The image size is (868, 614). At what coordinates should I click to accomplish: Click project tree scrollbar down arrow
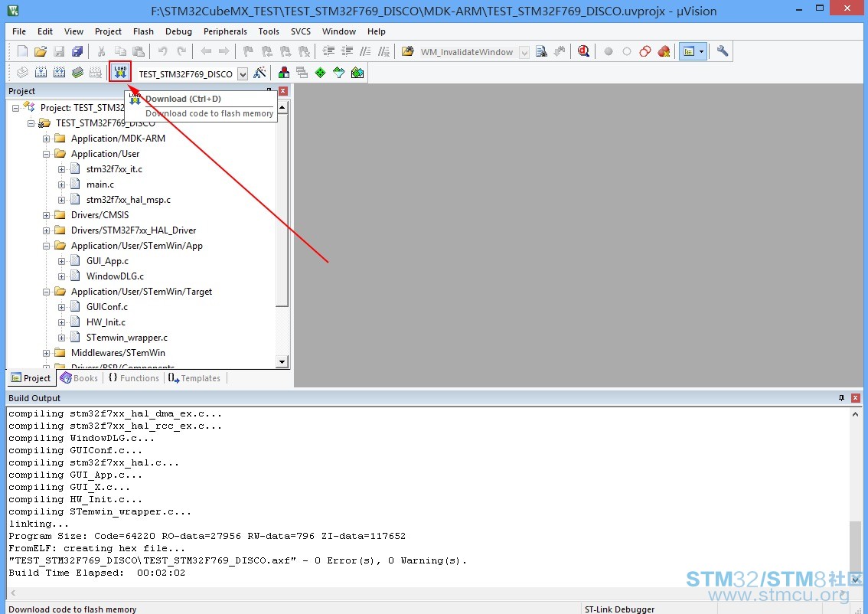pos(282,362)
